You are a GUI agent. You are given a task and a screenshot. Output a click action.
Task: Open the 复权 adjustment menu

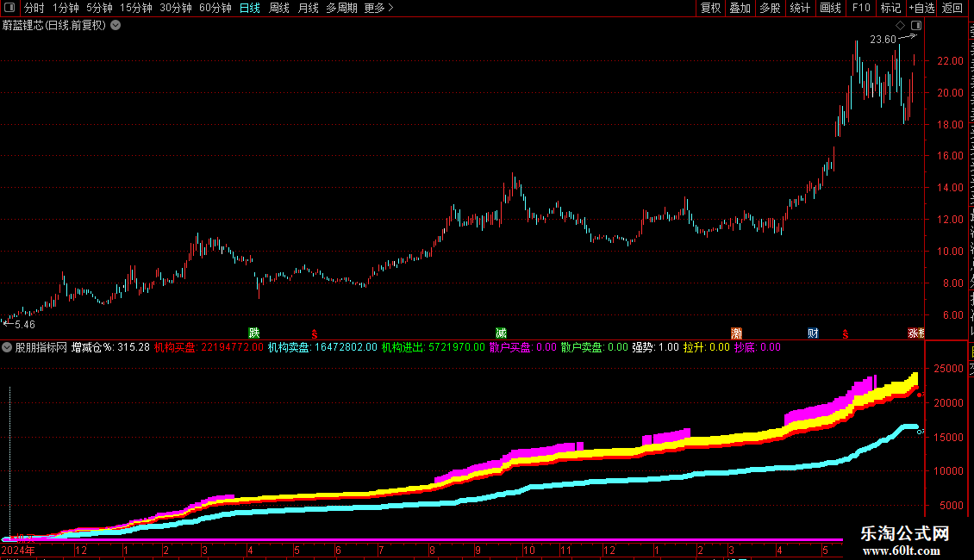pyautogui.click(x=710, y=8)
